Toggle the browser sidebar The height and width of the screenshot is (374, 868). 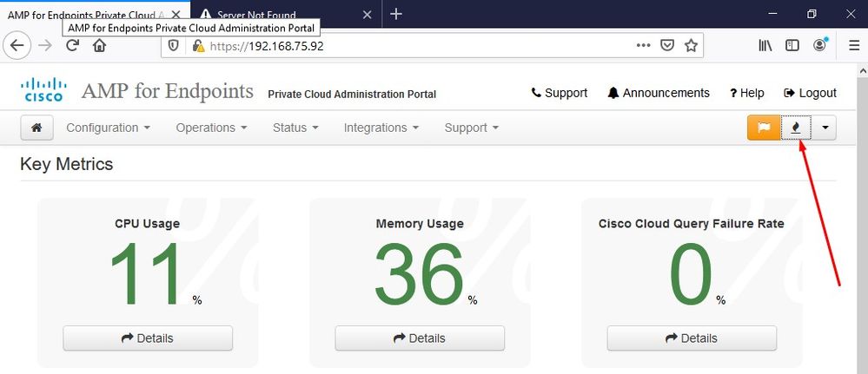[792, 46]
